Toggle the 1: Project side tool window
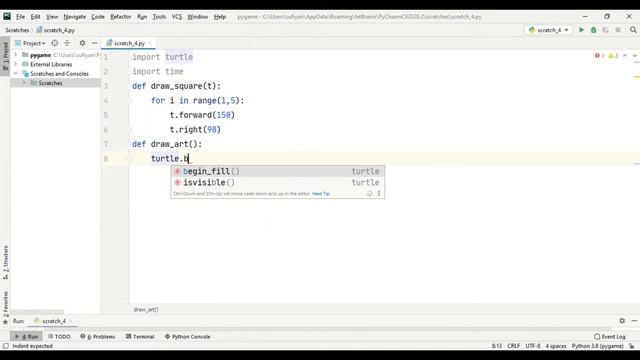 tap(5, 56)
